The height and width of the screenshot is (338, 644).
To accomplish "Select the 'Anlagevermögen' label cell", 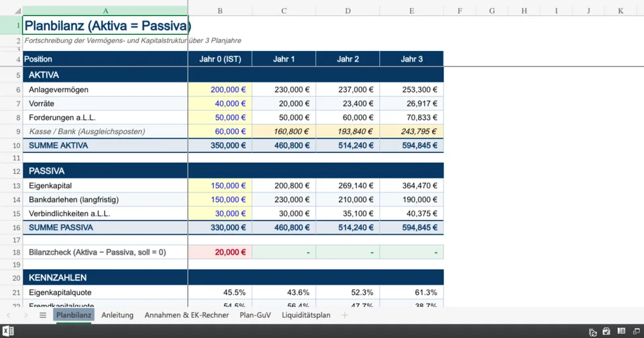I will [105, 90].
